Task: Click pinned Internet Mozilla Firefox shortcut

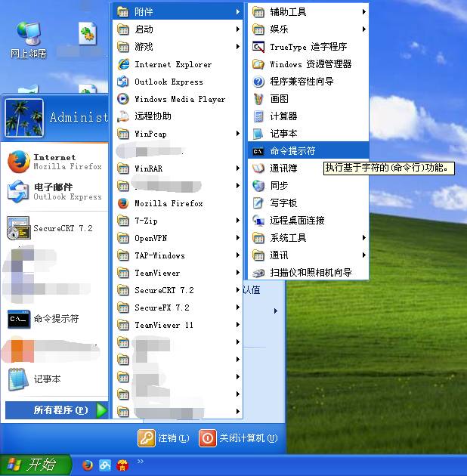Action: click(x=55, y=162)
